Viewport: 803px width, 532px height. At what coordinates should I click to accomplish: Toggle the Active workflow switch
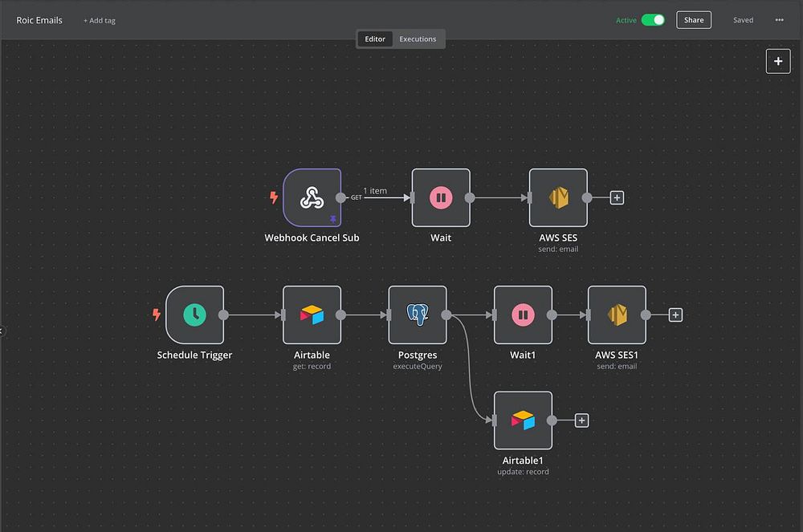(x=653, y=20)
